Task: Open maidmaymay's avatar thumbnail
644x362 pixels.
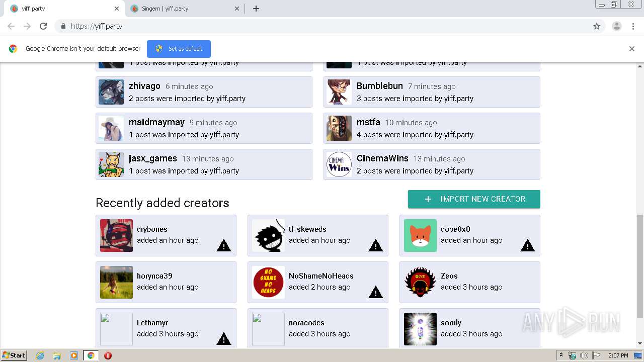Action: (x=111, y=128)
